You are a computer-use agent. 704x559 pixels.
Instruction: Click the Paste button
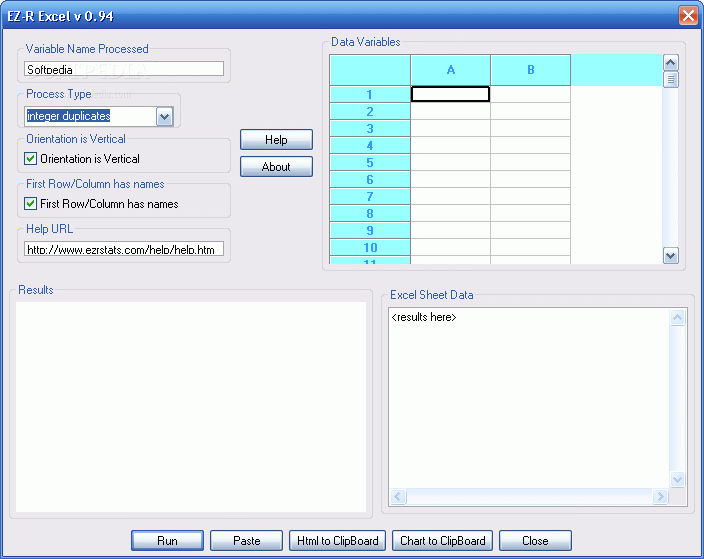(x=246, y=540)
